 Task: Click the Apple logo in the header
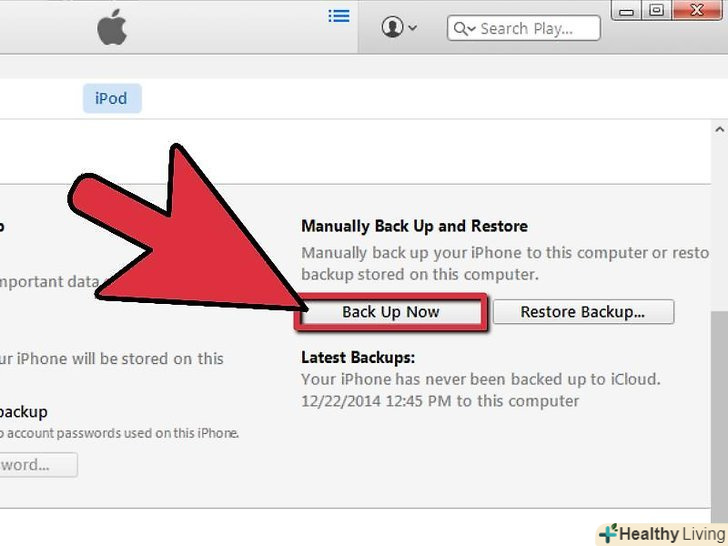click(112, 27)
